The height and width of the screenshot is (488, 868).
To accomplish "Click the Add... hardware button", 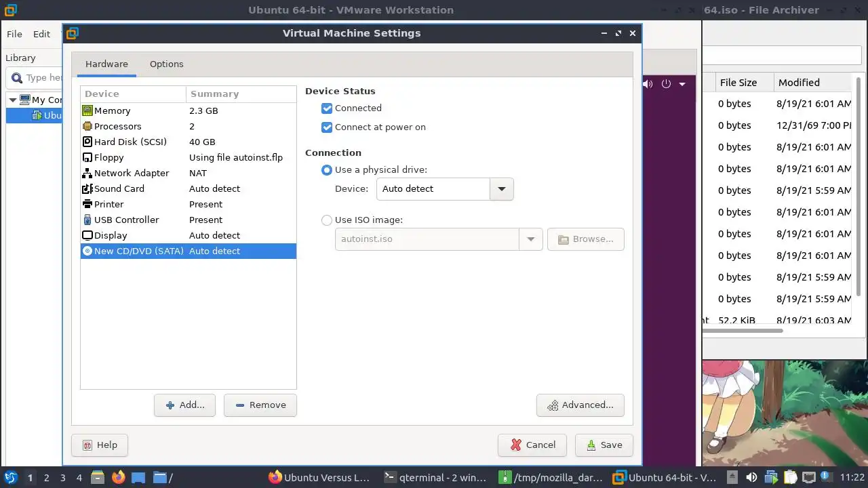I will pyautogui.click(x=184, y=405).
